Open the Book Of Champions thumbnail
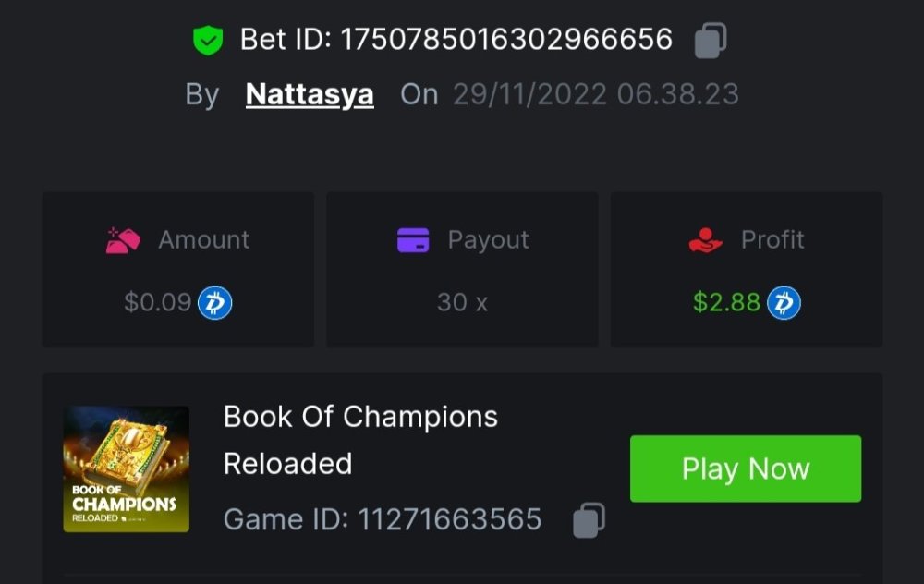 (127, 469)
